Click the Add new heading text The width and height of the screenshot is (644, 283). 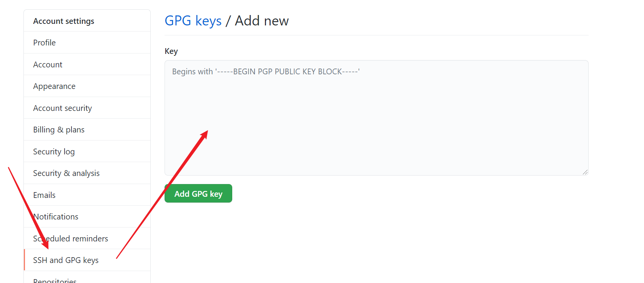[x=262, y=21]
